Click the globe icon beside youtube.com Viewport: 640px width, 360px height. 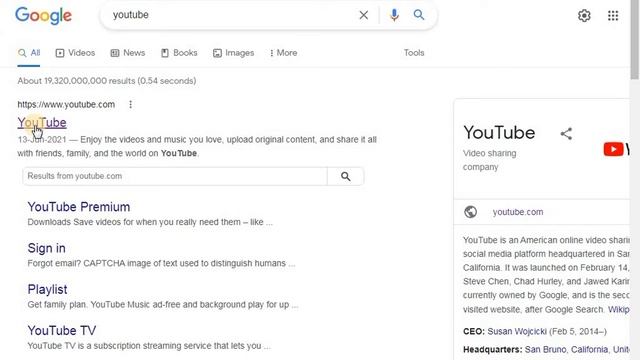(x=470, y=212)
